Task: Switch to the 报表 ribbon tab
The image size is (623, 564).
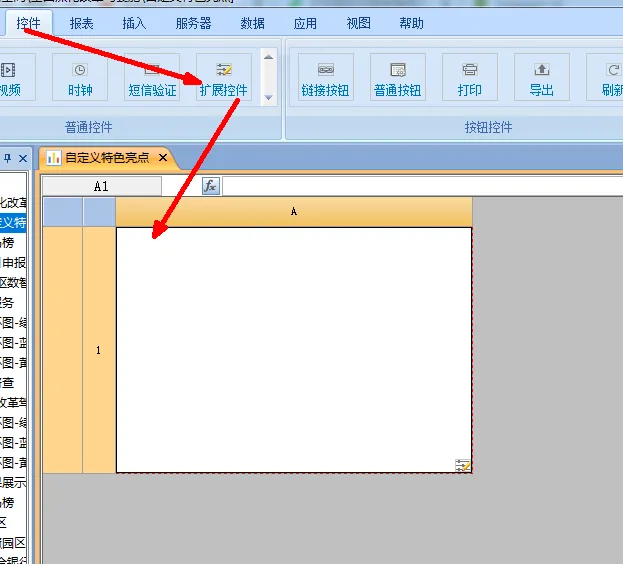Action: coord(82,23)
